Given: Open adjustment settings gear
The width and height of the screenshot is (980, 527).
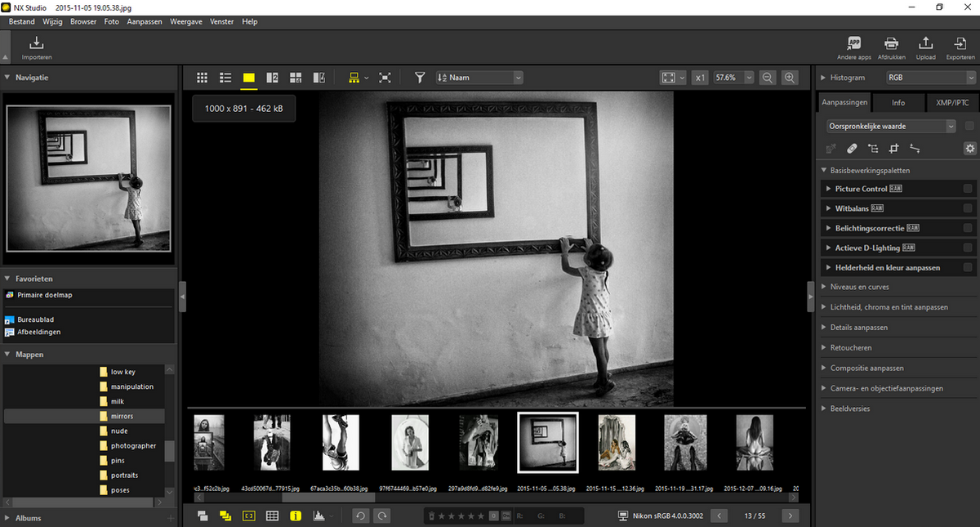Looking at the screenshot, I should pos(969,149).
